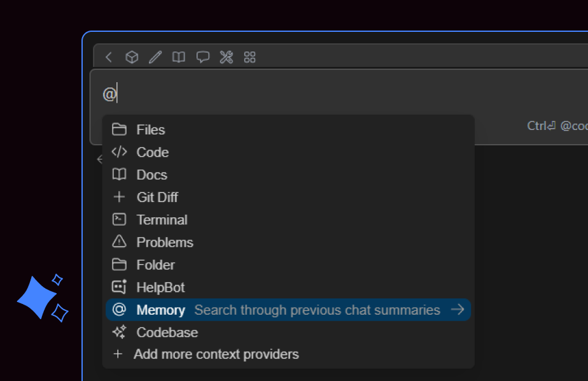Open the Tools (crossed wrench) icon

click(x=226, y=57)
